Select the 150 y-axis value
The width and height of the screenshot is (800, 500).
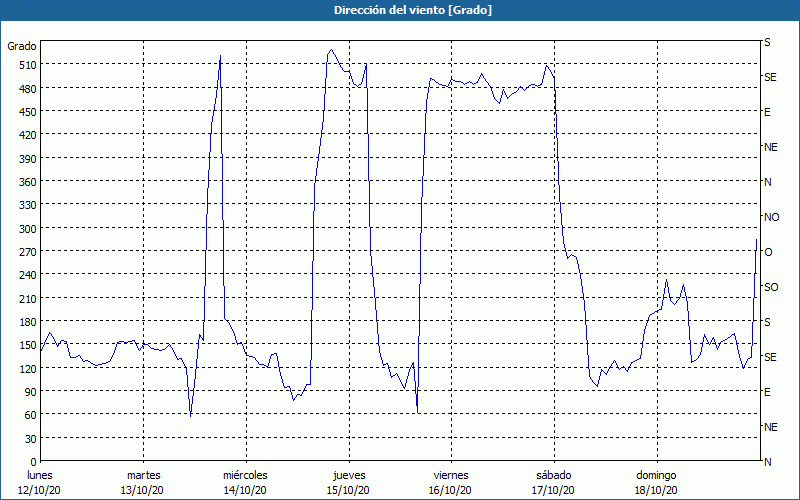point(28,345)
